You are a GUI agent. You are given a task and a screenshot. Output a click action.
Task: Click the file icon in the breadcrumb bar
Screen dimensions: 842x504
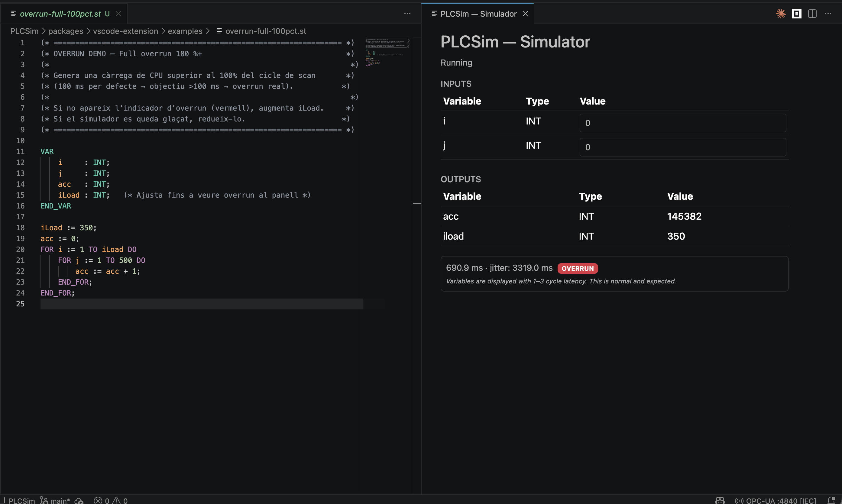(219, 31)
